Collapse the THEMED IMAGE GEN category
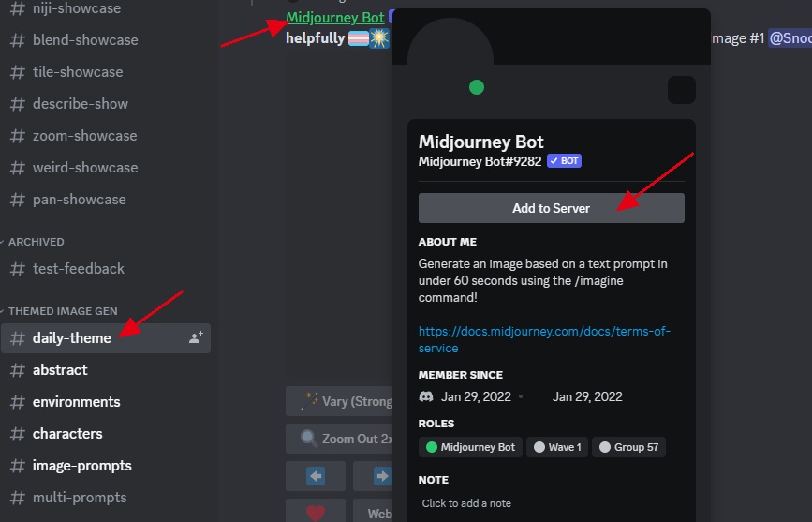 click(x=62, y=311)
